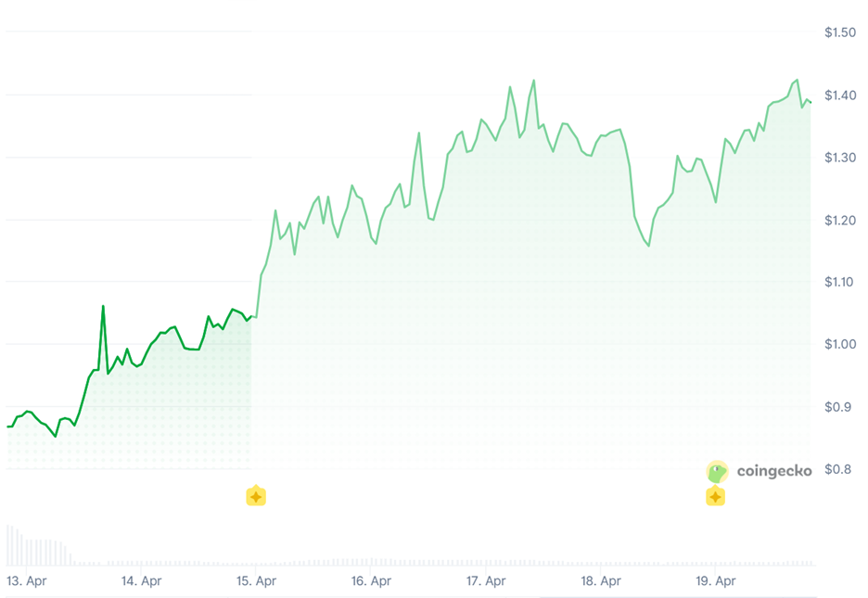The image size is (868, 598).
Task: Click the 16. Apr axis label
Action: [371, 581]
